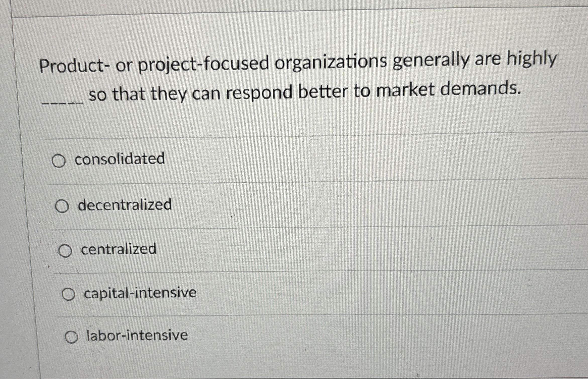Select the centralized radio button
This screenshot has width=588, height=379.
click(x=66, y=250)
